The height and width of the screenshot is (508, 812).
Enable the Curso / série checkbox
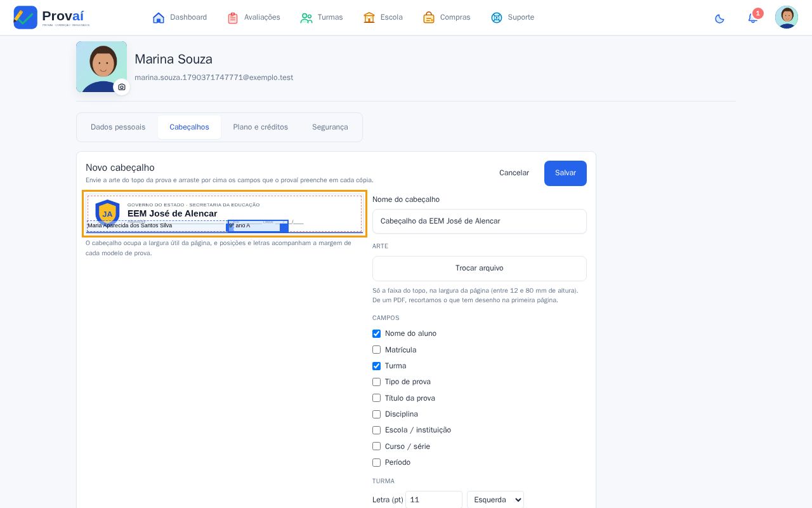(376, 446)
